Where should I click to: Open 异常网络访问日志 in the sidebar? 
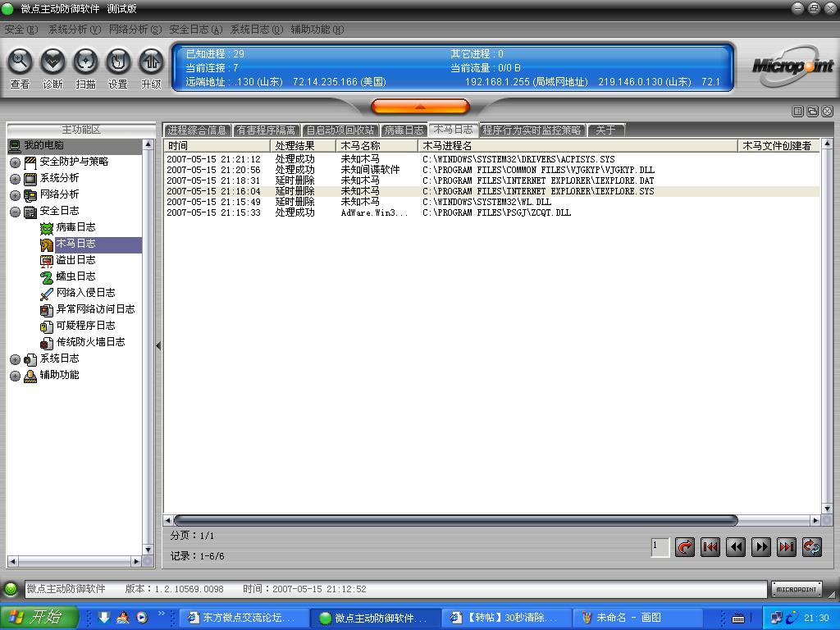click(95, 309)
